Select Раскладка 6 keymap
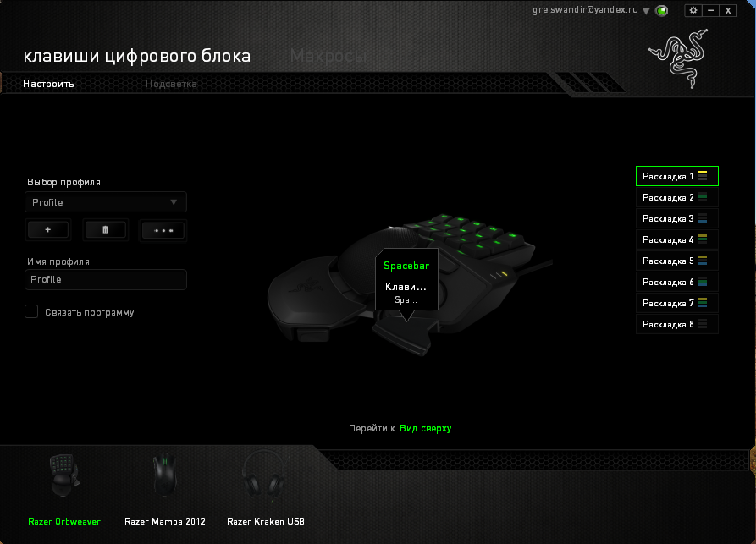 [x=677, y=282]
